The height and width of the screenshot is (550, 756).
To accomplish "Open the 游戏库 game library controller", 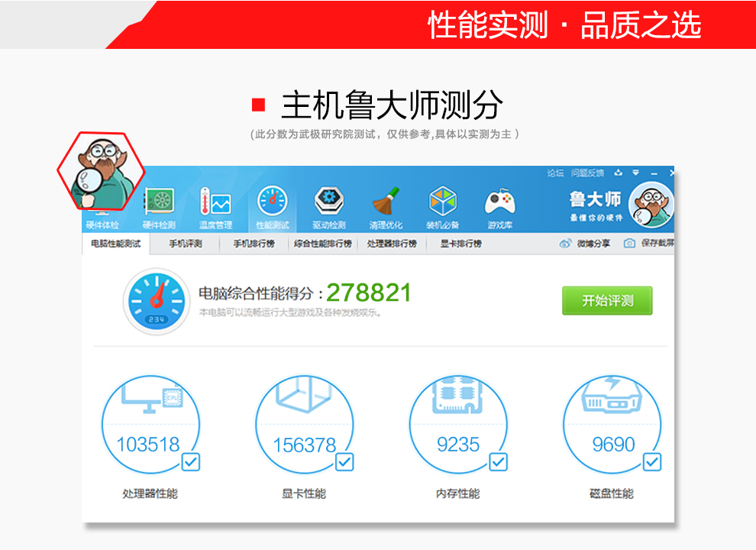I will (500, 209).
